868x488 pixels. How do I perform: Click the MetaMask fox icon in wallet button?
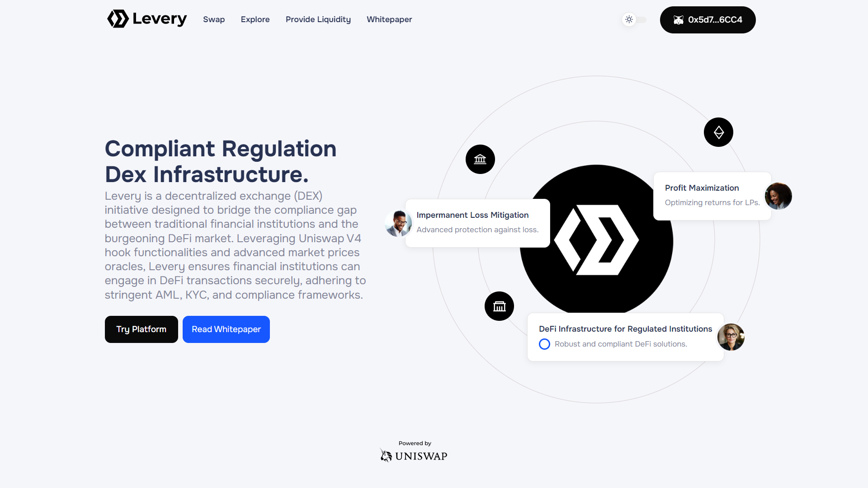(679, 20)
